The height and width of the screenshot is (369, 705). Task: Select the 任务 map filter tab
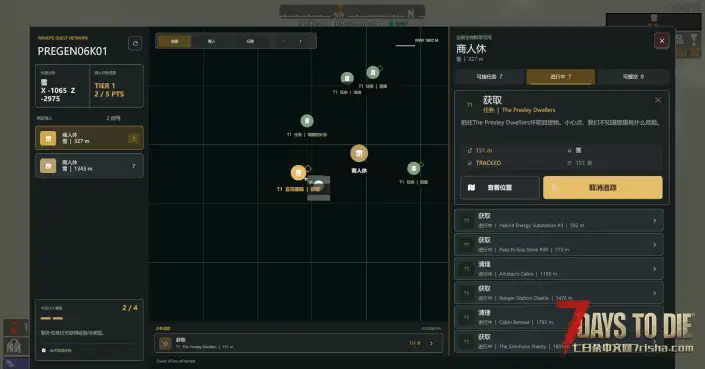click(x=250, y=41)
